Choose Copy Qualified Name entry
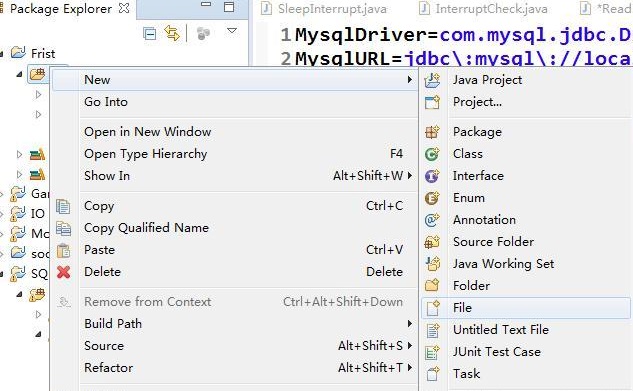The height and width of the screenshot is (391, 633). click(x=235, y=228)
